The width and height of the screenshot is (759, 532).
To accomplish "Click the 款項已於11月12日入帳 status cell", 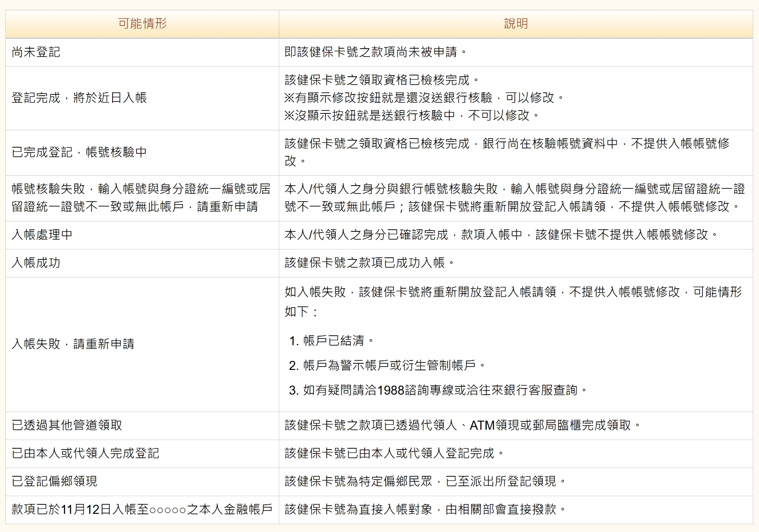I will coord(142,509).
